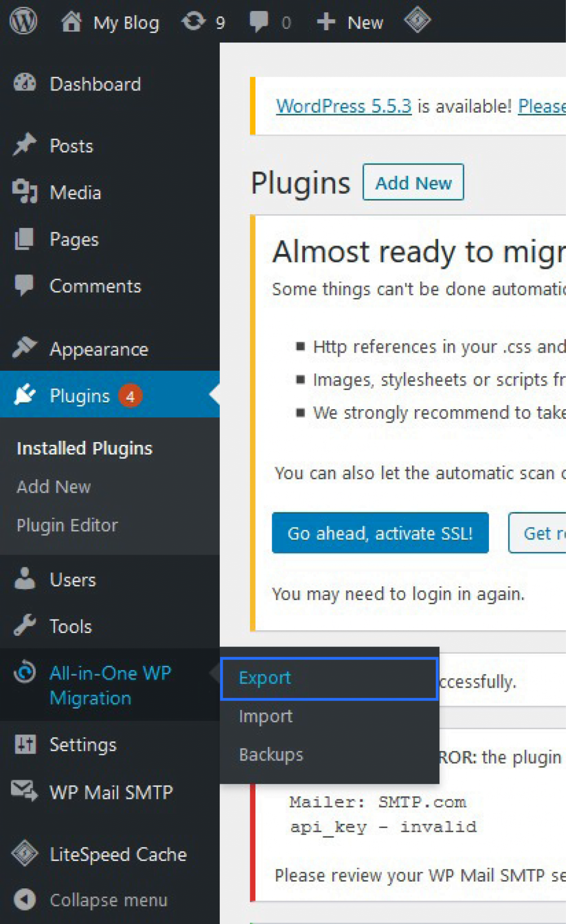566x924 pixels.
Task: Open Installed Plugins submenu item
Action: pyautogui.click(x=84, y=448)
